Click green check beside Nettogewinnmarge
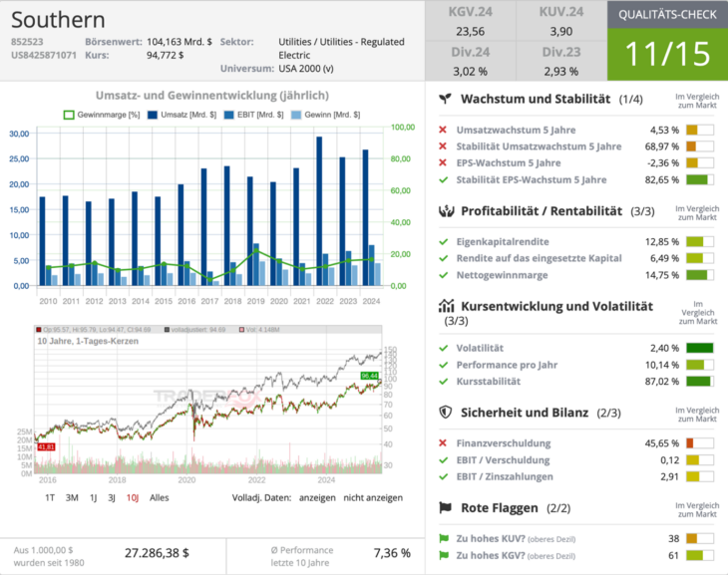728x575 pixels. click(x=444, y=275)
